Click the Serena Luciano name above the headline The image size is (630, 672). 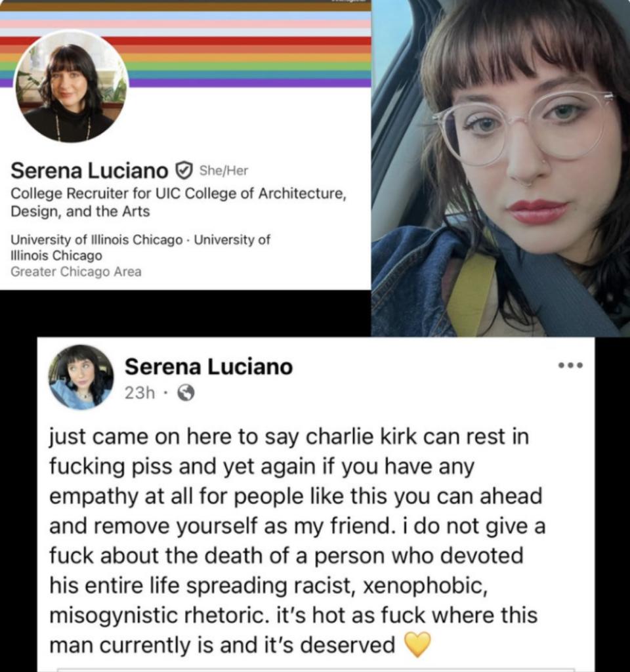click(89, 171)
